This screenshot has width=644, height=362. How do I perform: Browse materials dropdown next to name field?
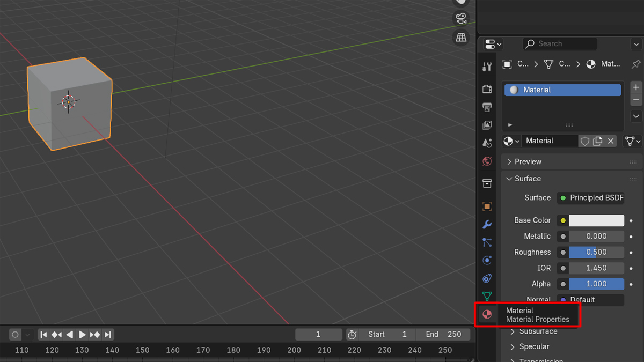point(511,141)
